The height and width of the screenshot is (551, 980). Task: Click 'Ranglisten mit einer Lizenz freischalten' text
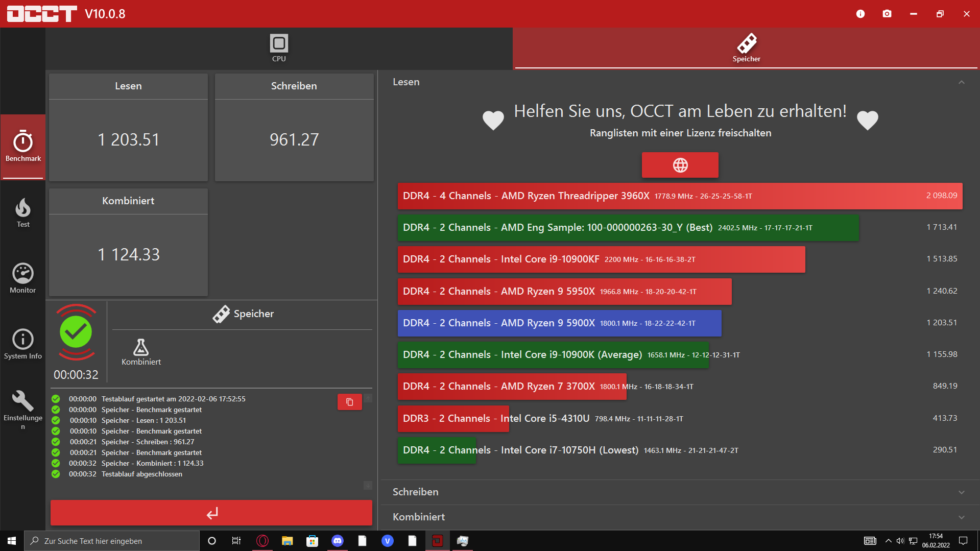tap(680, 133)
